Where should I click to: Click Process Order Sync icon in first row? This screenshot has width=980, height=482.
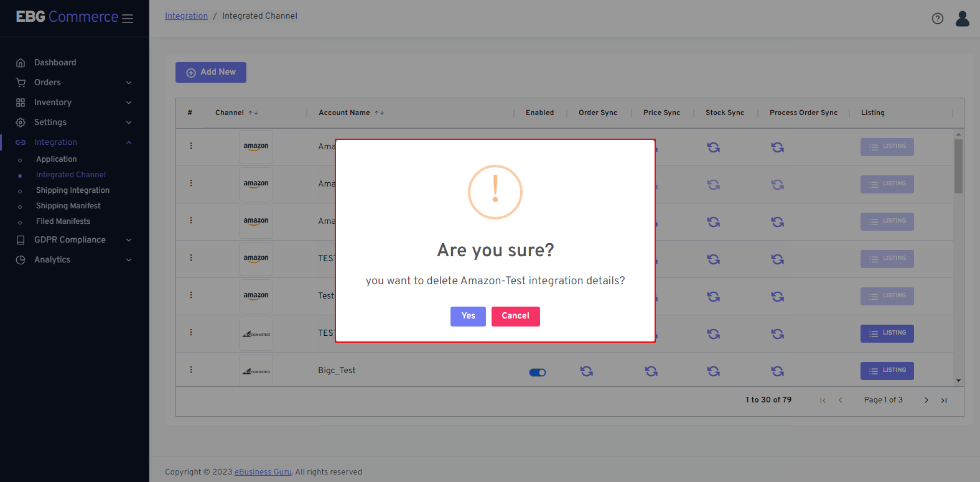(777, 147)
